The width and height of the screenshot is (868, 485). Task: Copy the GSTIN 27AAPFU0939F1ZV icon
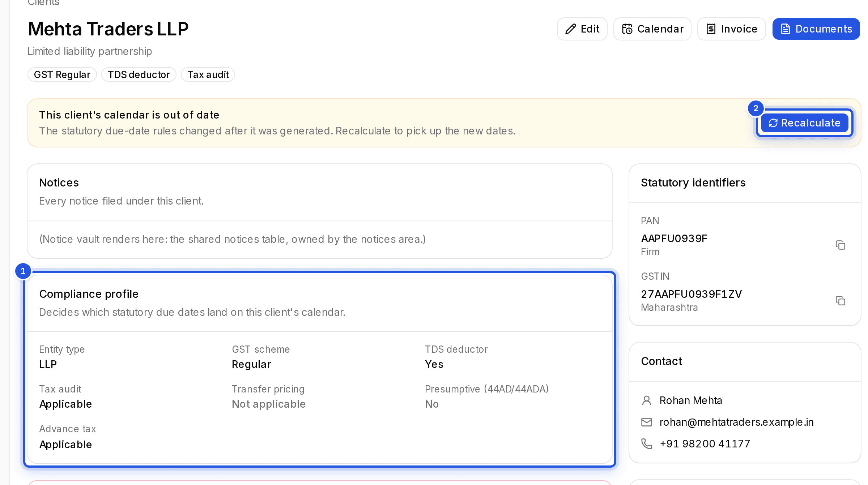pyautogui.click(x=841, y=301)
